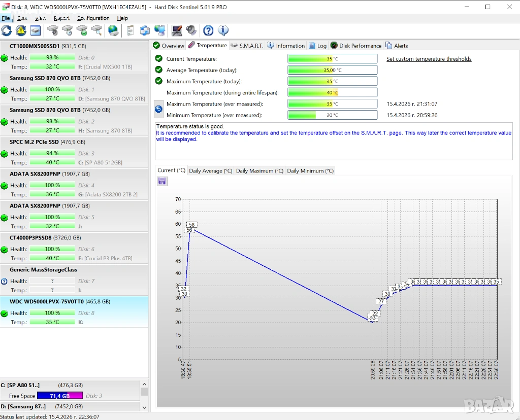Click 'Set custom temperature thresholds' link
This screenshot has height=420, width=520.
coord(429,59)
